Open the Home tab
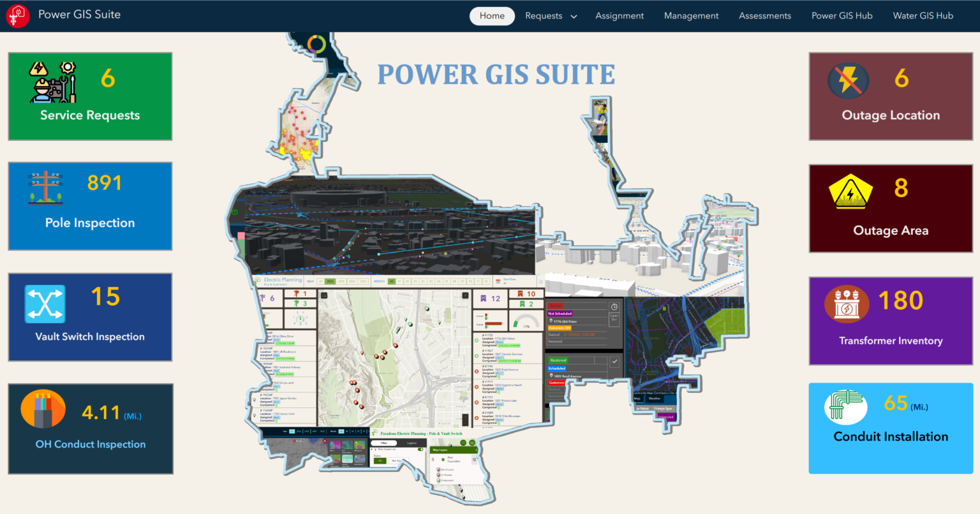 [492, 16]
